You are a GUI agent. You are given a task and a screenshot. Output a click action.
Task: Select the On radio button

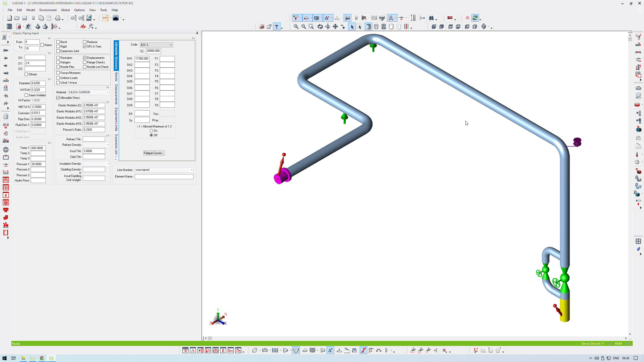coord(151,131)
